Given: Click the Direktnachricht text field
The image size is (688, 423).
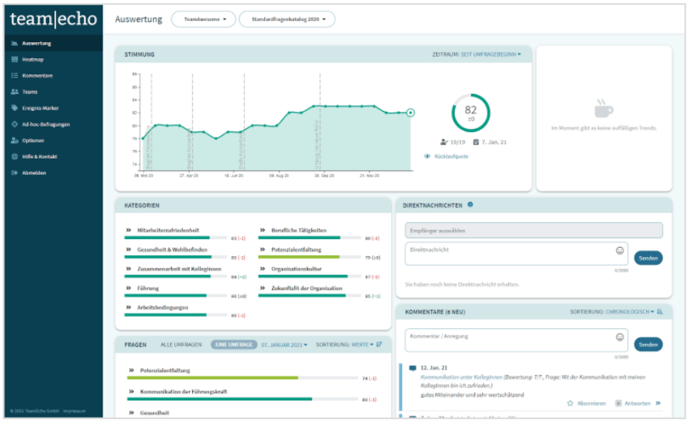Looking at the screenshot, I should (516, 254).
